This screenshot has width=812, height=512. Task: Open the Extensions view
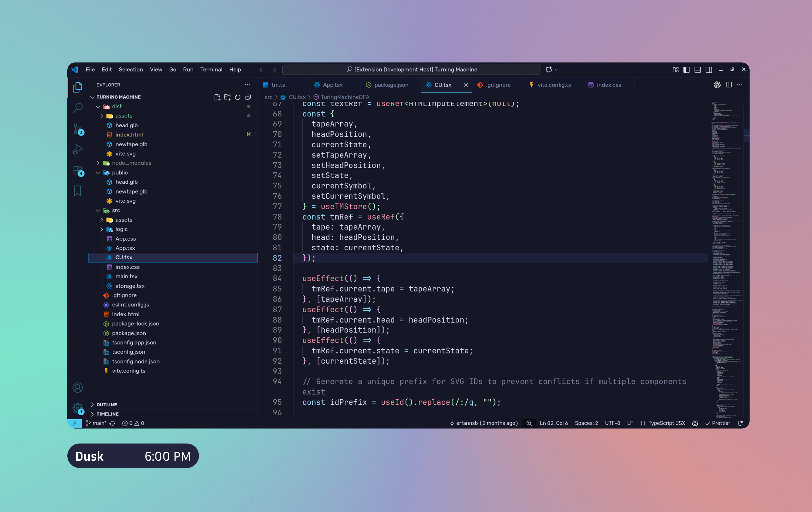click(78, 171)
